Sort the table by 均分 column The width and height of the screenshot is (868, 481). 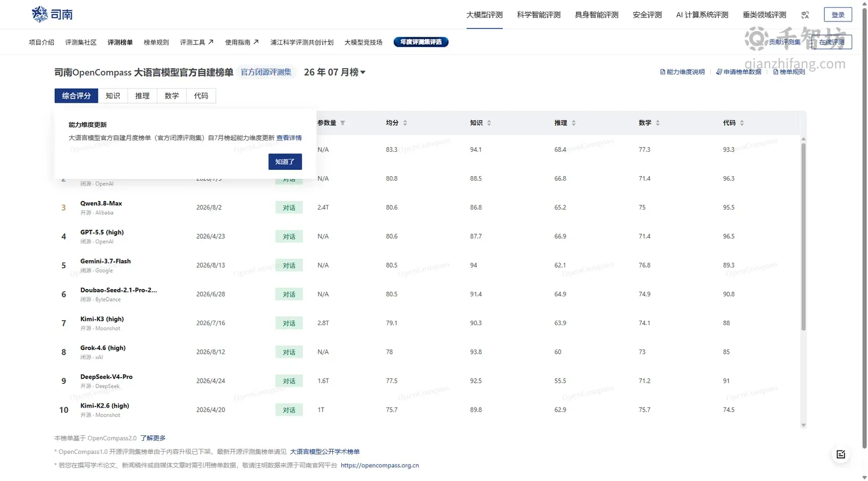(x=405, y=123)
